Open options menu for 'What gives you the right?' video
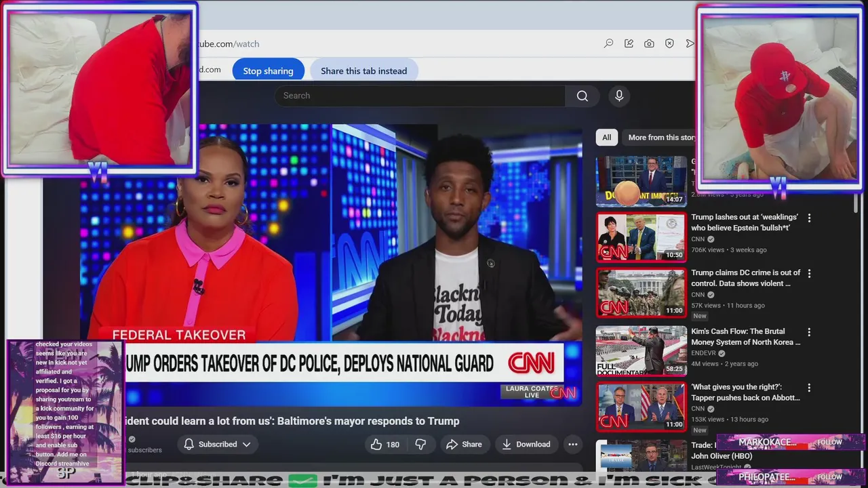868x488 pixels. pyautogui.click(x=809, y=388)
